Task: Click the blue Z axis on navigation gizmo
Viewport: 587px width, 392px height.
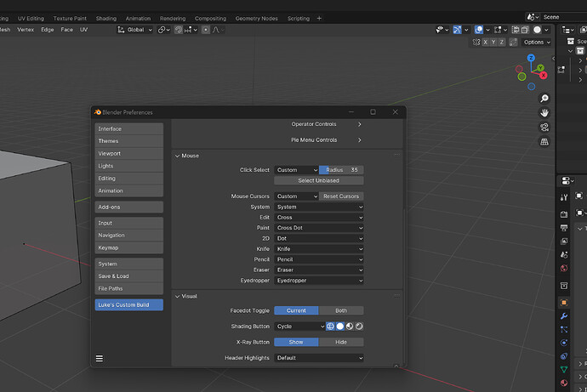Action: pyautogui.click(x=531, y=58)
